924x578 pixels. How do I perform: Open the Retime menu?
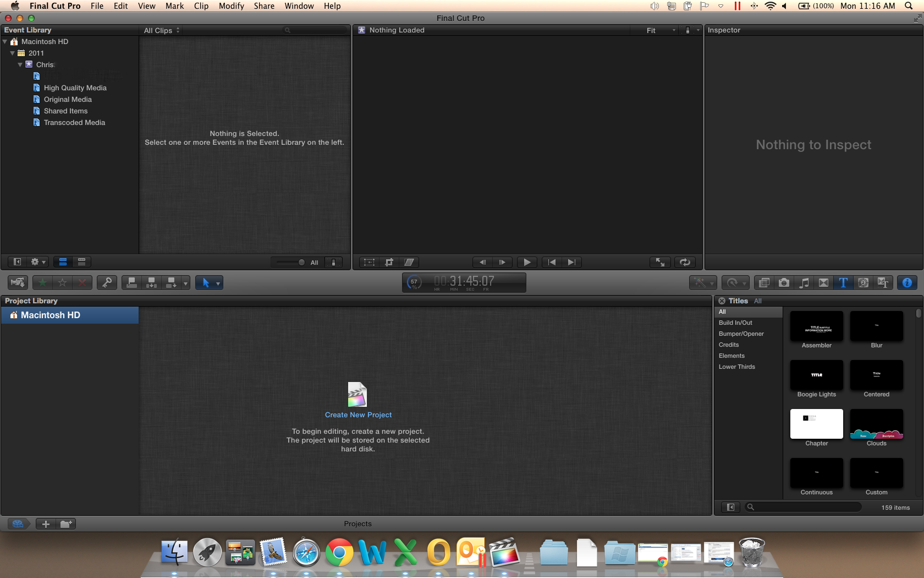735,282
